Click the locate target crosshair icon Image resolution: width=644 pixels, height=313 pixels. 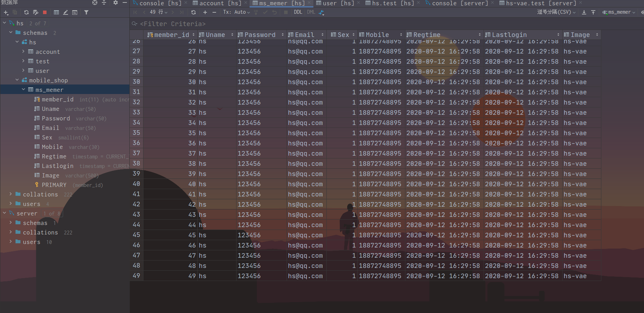coord(94,2)
